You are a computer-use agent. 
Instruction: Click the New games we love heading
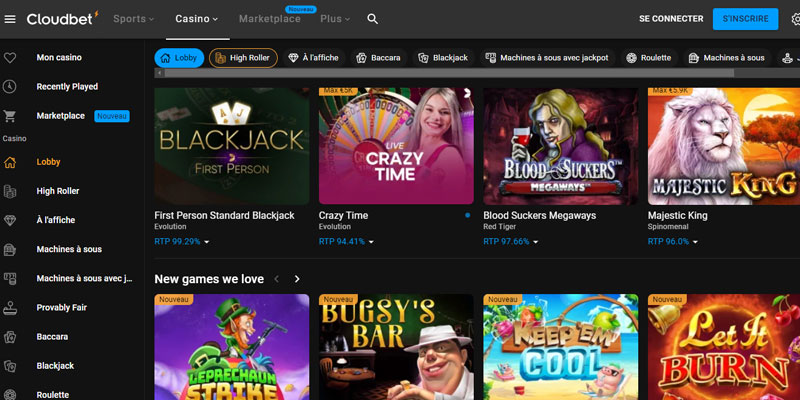pos(209,279)
